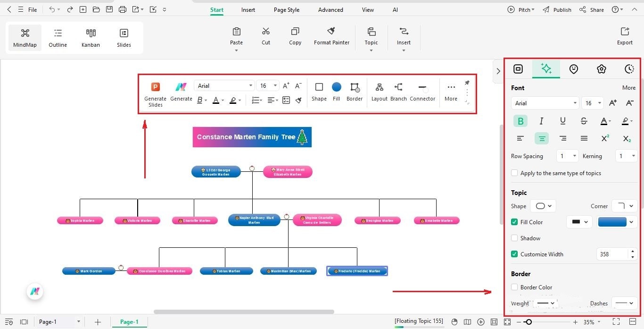Open Shape option in floating toolbar
This screenshot has height=329, width=644.
tap(319, 92)
